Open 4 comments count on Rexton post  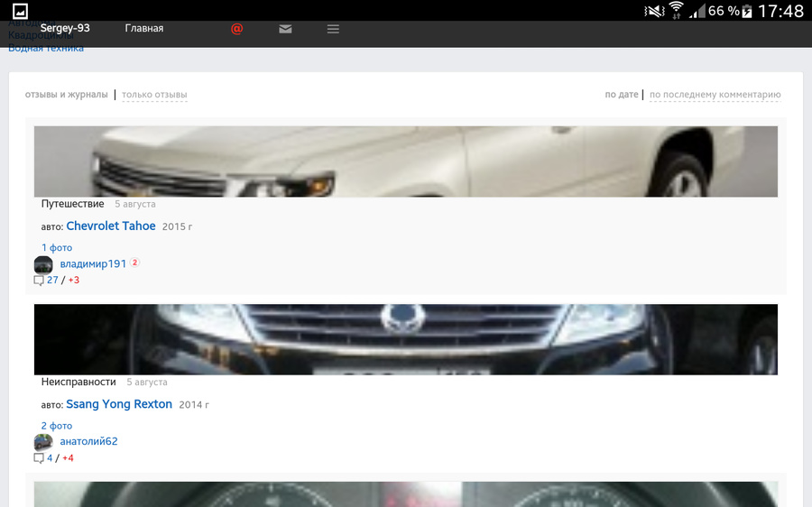point(50,457)
